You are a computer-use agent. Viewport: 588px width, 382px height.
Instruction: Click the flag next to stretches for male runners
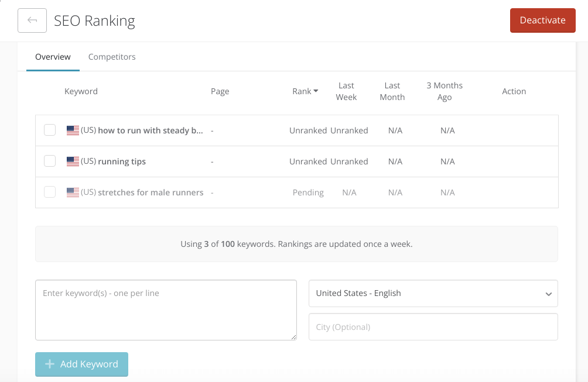73,192
